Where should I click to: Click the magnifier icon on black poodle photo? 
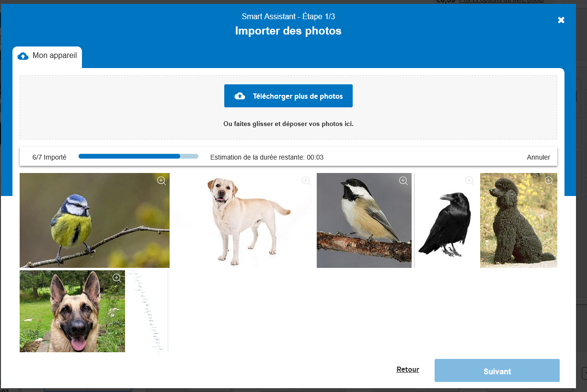549,181
